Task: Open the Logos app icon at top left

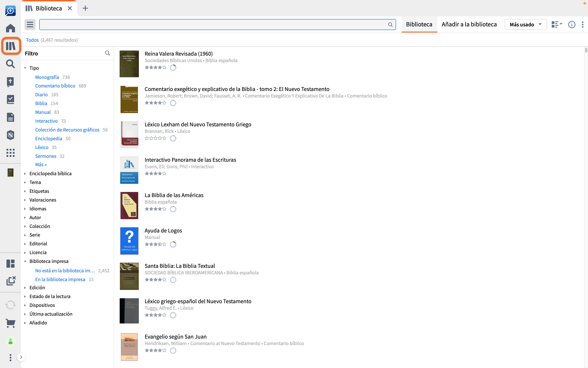Action: click(10, 11)
